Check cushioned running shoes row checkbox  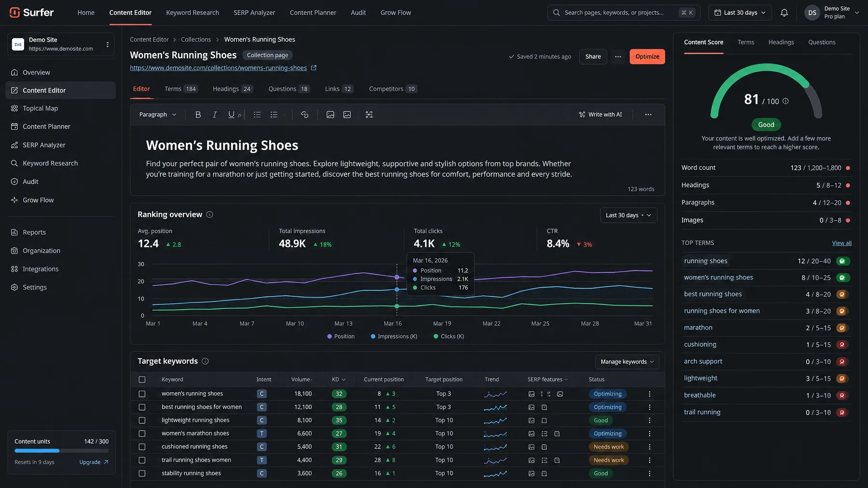[x=142, y=447]
